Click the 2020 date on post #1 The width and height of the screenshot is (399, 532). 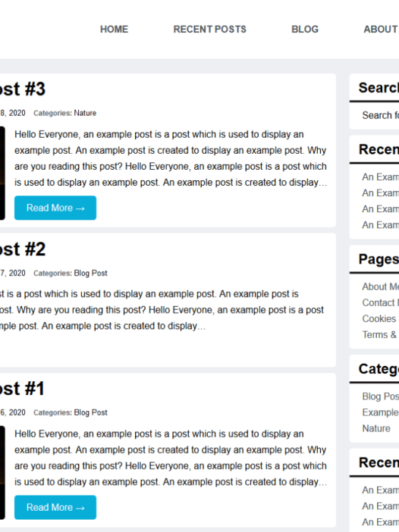[x=13, y=412]
